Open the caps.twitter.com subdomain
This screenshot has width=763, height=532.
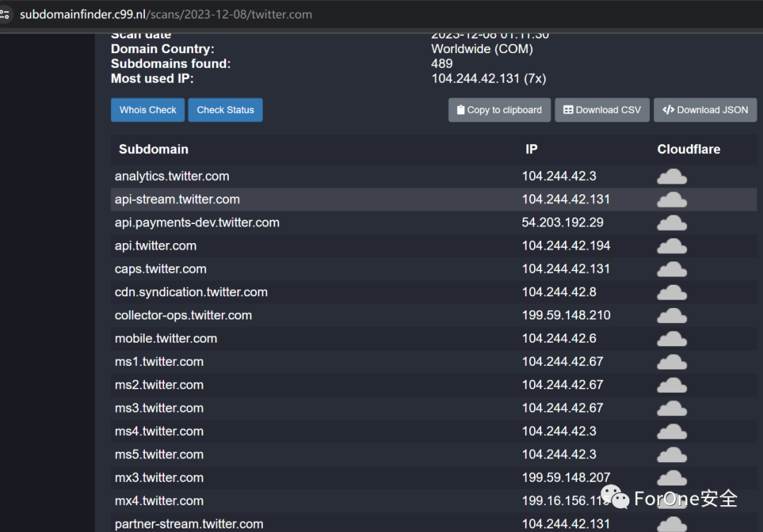[x=160, y=269]
